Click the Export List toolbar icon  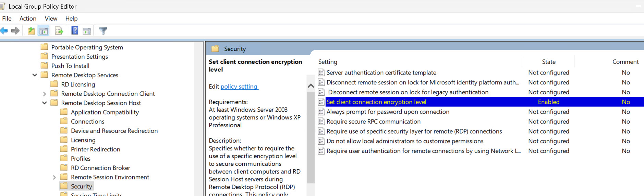tap(59, 31)
